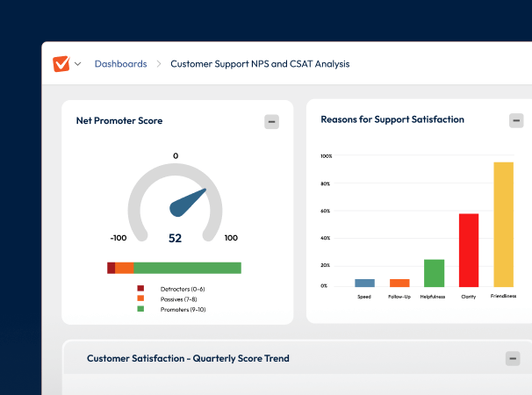Click the green promoters segment of the bar
532x395 pixels.
pos(187,268)
